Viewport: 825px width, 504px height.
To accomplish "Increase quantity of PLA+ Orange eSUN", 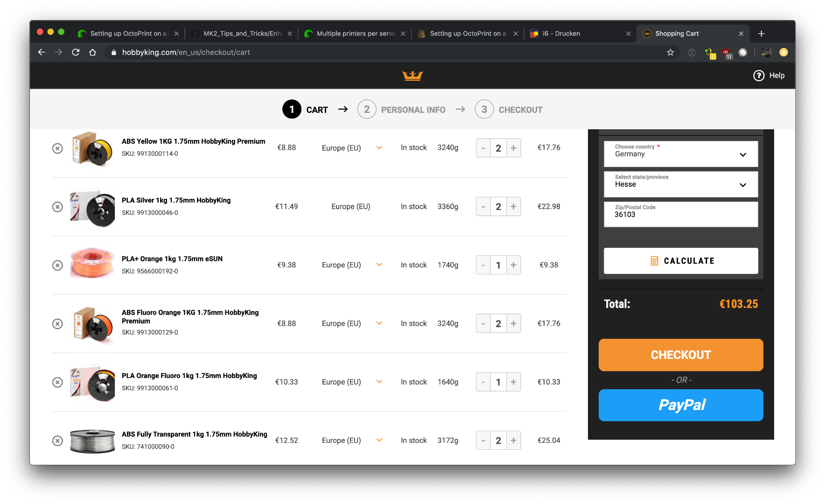I will tap(513, 265).
